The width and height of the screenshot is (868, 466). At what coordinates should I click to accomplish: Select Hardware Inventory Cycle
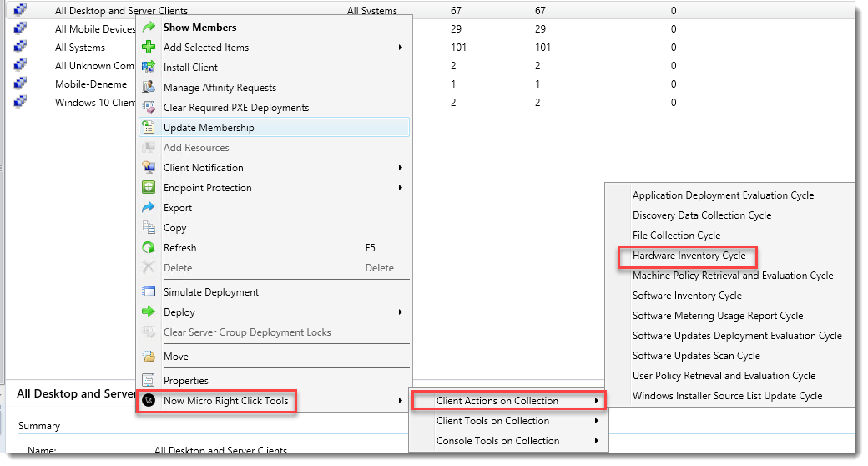pos(689,256)
